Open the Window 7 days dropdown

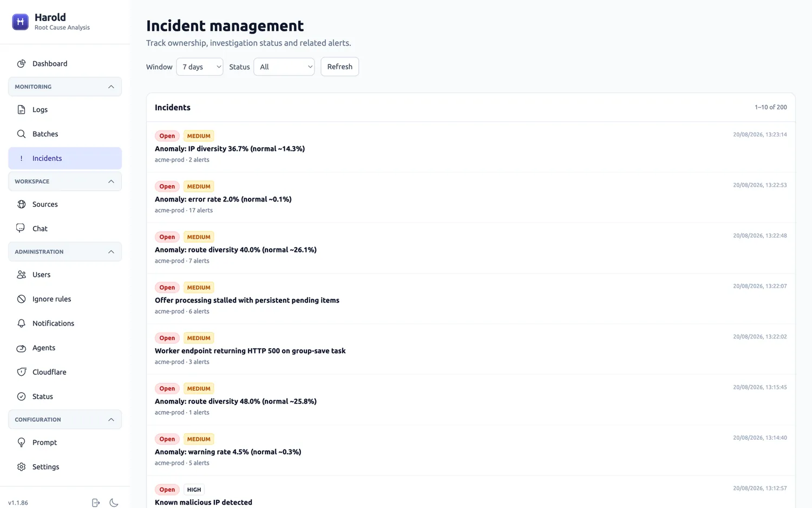[200, 67]
